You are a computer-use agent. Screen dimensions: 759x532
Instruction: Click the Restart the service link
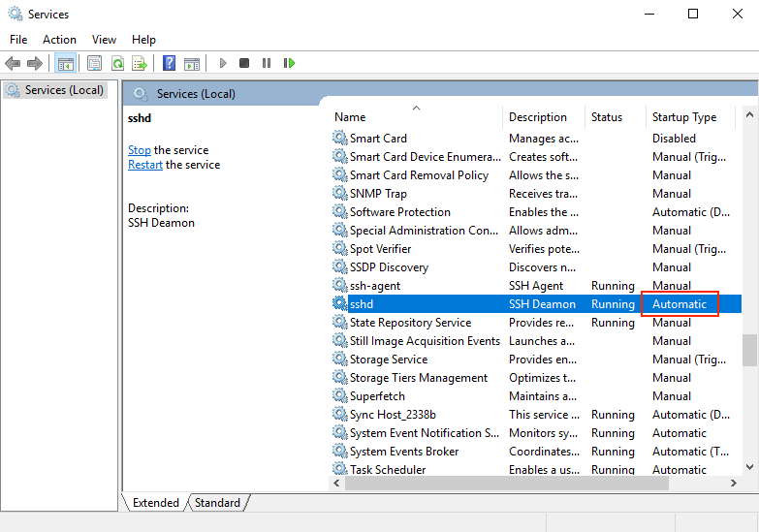click(x=145, y=165)
